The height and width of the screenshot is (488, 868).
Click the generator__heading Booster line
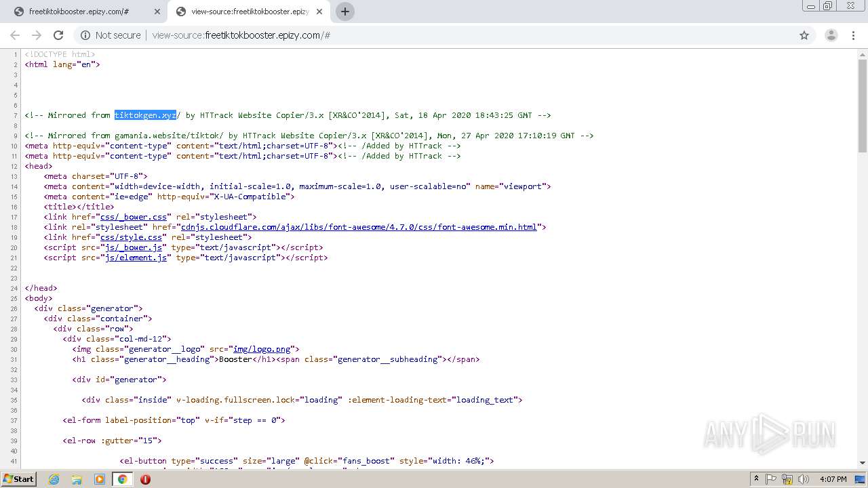(276, 359)
